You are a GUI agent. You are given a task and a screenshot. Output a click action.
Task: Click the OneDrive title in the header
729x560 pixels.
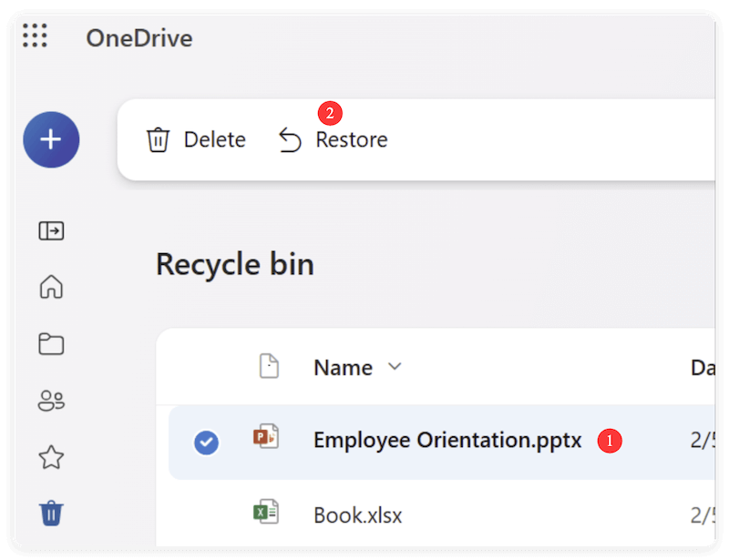pos(139,38)
